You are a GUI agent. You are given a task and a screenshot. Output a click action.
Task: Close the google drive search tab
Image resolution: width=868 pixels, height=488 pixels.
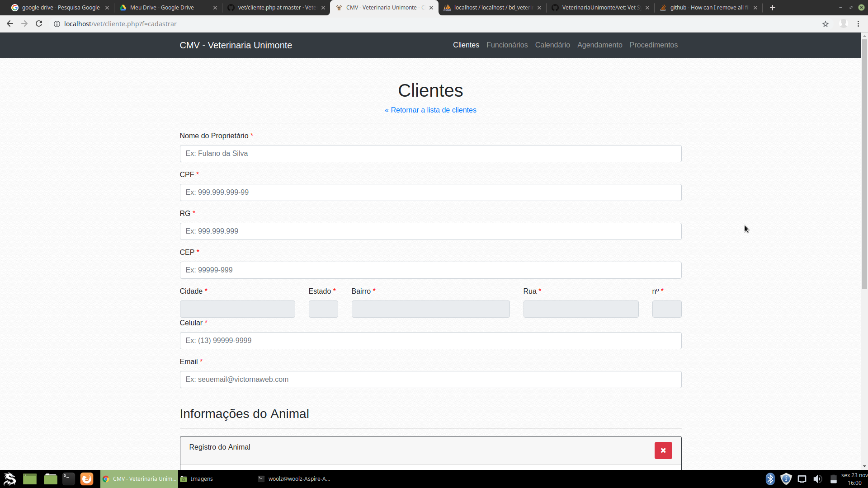pos(107,8)
